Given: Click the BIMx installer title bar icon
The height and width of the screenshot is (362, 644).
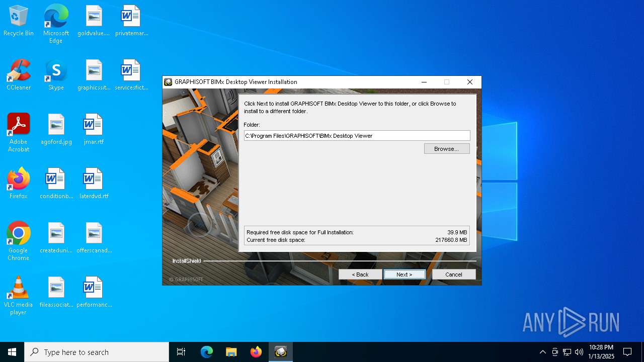Looking at the screenshot, I should [x=168, y=82].
